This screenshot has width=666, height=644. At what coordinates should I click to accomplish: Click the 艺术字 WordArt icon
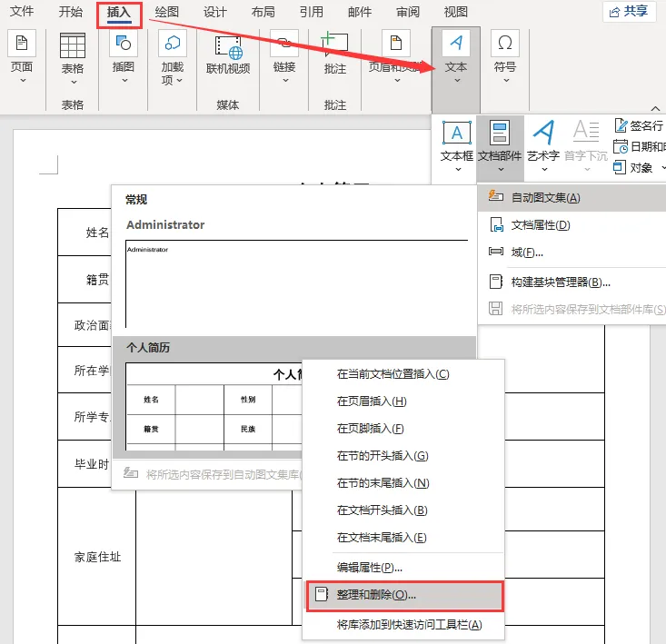click(543, 133)
